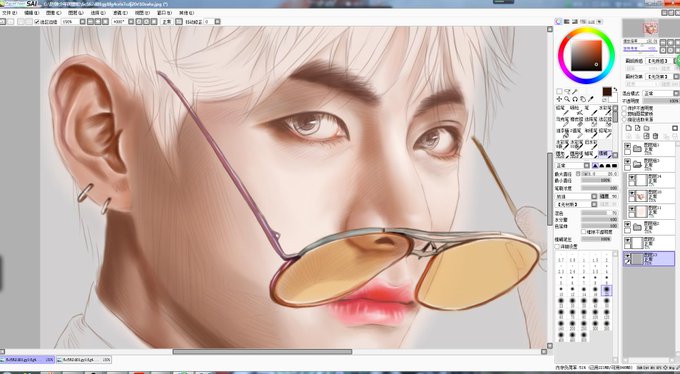The height and width of the screenshot is (374, 680).
Task: Click the undo arrow in the toolbar
Action: [2, 22]
